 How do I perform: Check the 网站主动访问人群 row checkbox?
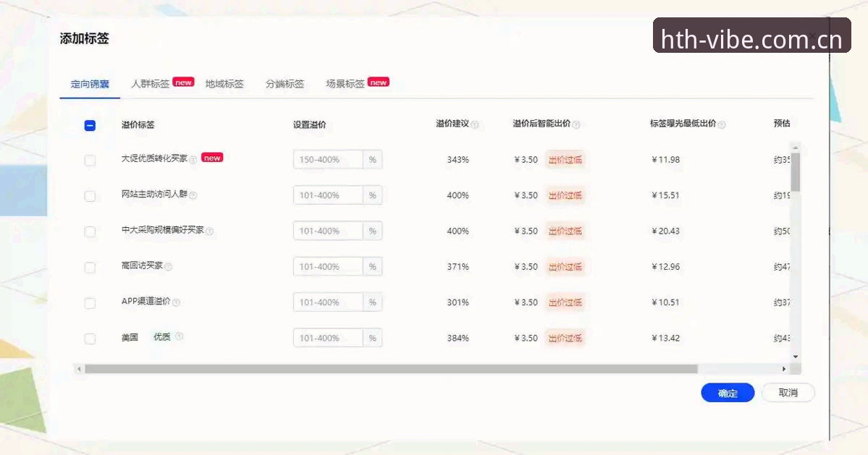click(90, 196)
